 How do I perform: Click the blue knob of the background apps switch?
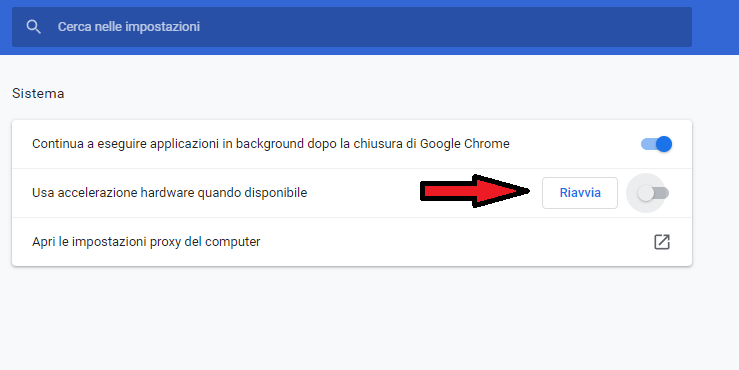point(664,144)
